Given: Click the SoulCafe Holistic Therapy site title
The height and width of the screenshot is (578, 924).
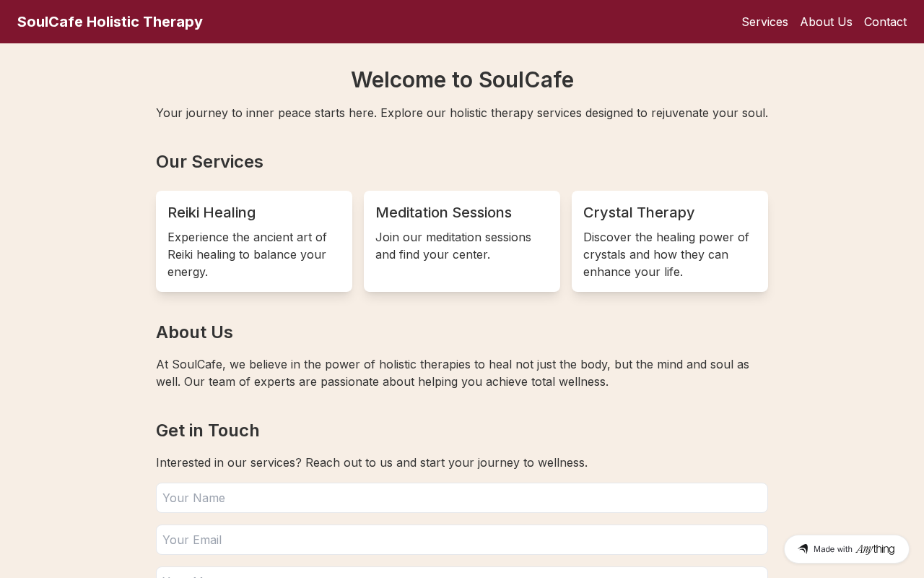Looking at the screenshot, I should coord(110,22).
